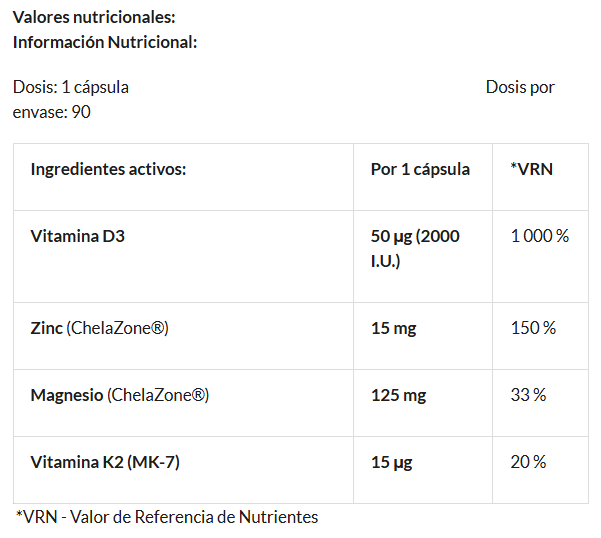Click the "15 mg" zinc amount

pyautogui.click(x=393, y=328)
